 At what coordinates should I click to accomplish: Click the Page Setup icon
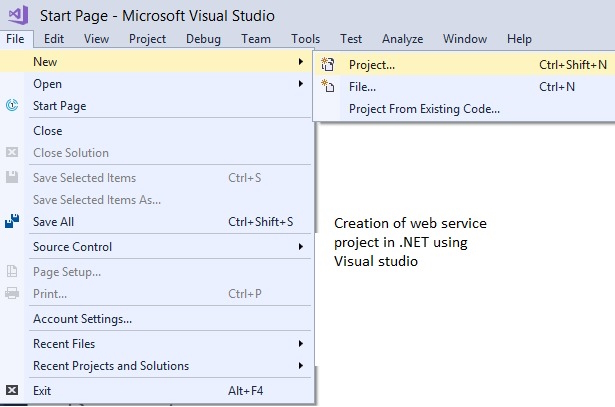pos(12,272)
